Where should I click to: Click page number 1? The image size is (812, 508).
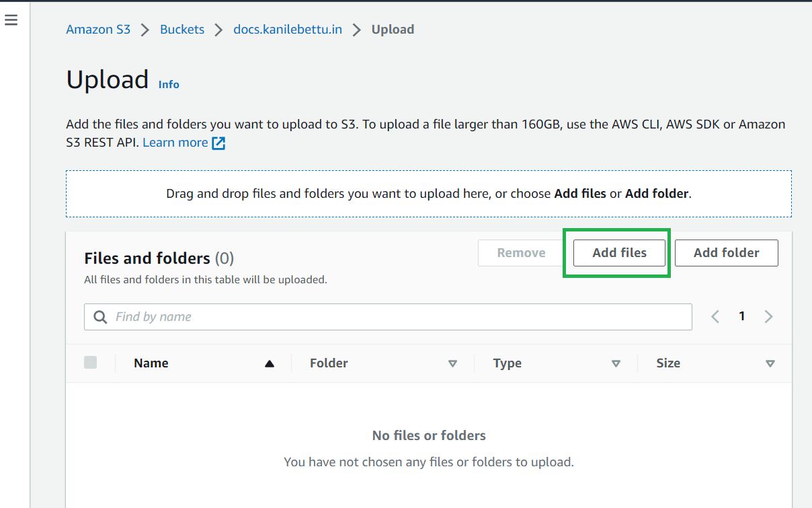pyautogui.click(x=742, y=316)
